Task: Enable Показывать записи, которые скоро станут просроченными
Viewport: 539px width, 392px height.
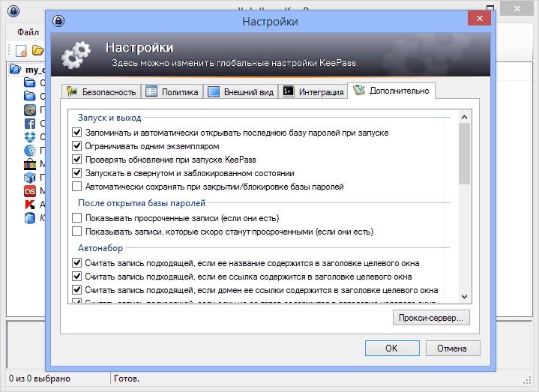Action: tap(76, 232)
